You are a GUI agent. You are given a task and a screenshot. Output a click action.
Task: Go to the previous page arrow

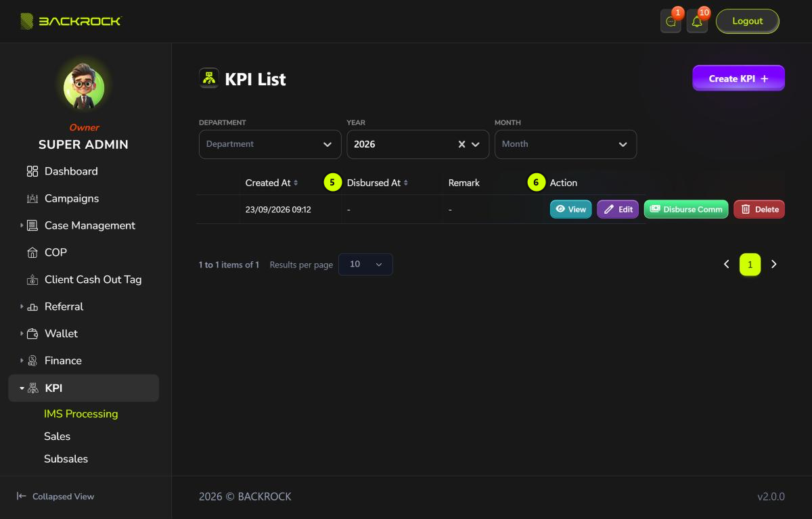(x=727, y=265)
